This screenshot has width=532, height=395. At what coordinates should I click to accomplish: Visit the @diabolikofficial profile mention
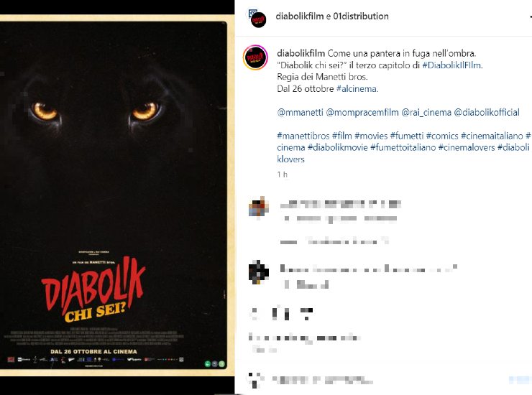tap(487, 112)
